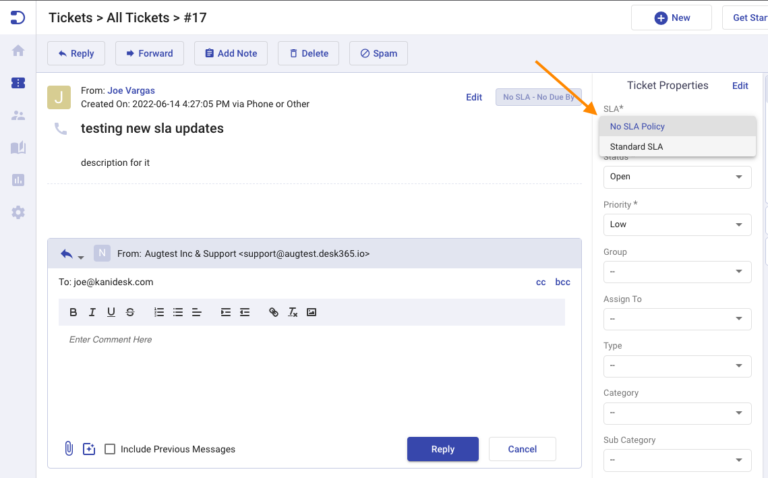Viewport: 768px width, 478px height.
Task: Click the phone channel icon
Action: [61, 129]
